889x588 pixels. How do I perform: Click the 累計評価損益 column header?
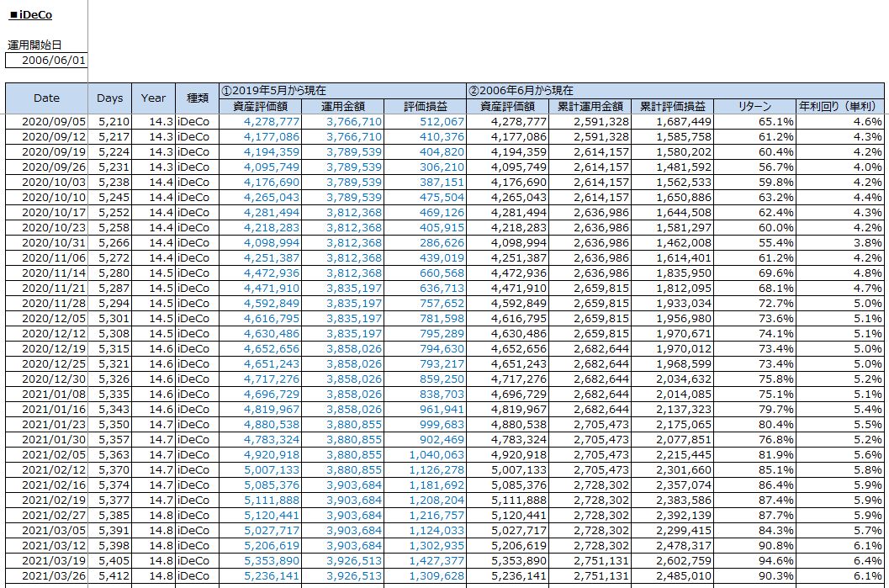(673, 107)
